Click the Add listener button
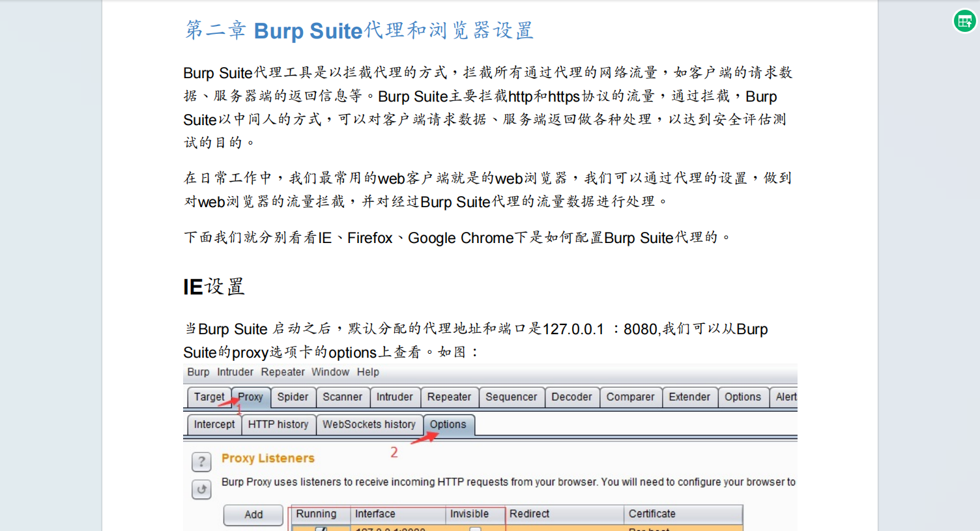The image size is (980, 531). point(253,515)
